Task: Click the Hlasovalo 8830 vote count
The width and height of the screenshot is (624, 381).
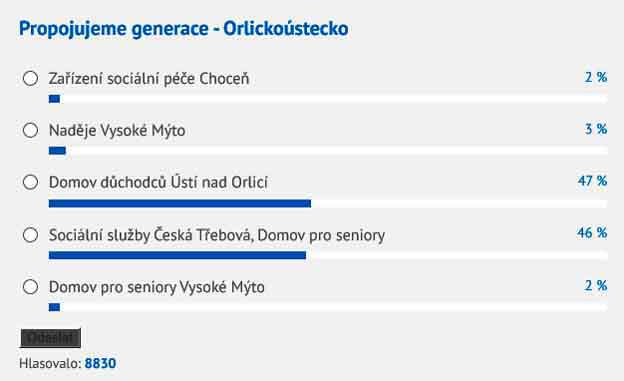Action: (68, 363)
